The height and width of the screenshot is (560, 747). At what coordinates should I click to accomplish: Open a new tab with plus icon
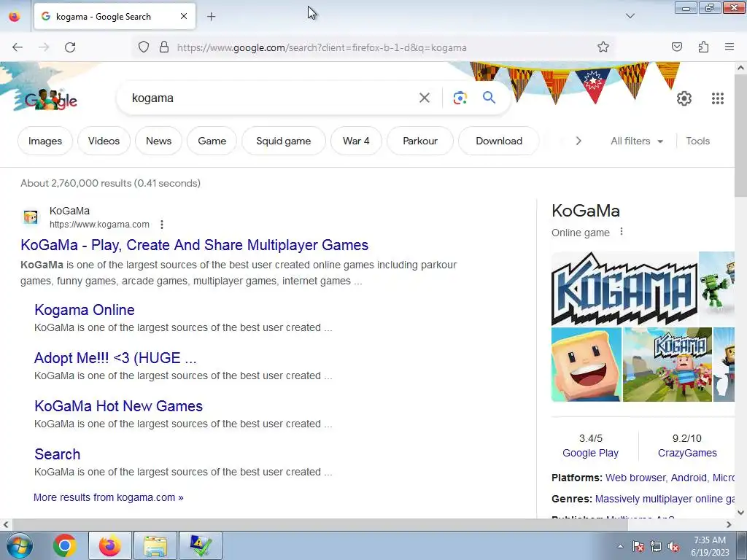211,17
